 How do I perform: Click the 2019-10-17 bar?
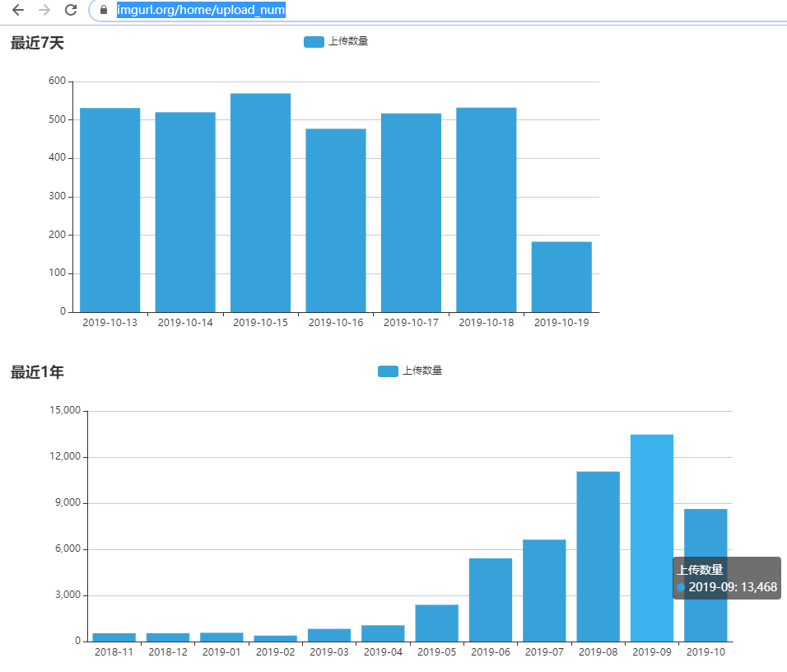(x=411, y=212)
